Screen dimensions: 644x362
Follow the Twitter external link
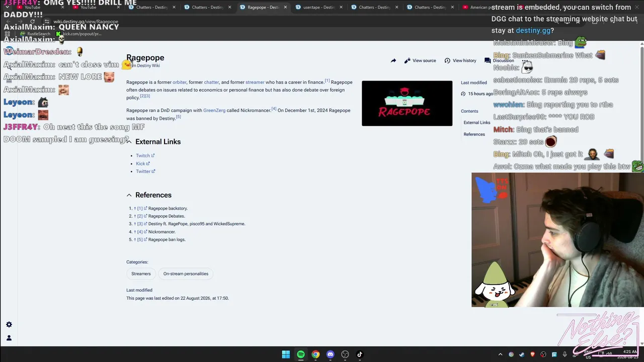tap(145, 171)
